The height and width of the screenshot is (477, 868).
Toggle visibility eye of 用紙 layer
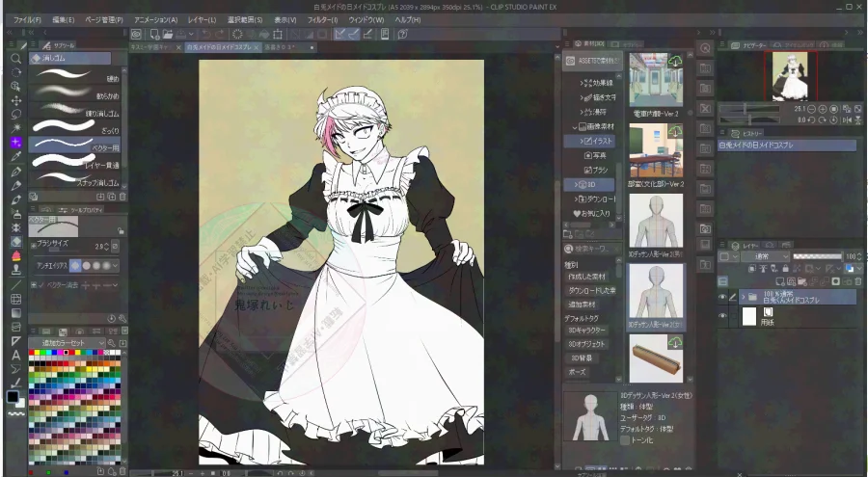click(x=722, y=316)
